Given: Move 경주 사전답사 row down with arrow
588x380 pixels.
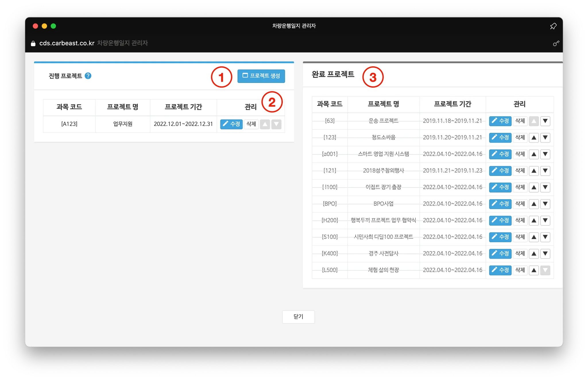Looking at the screenshot, I should tap(545, 253).
